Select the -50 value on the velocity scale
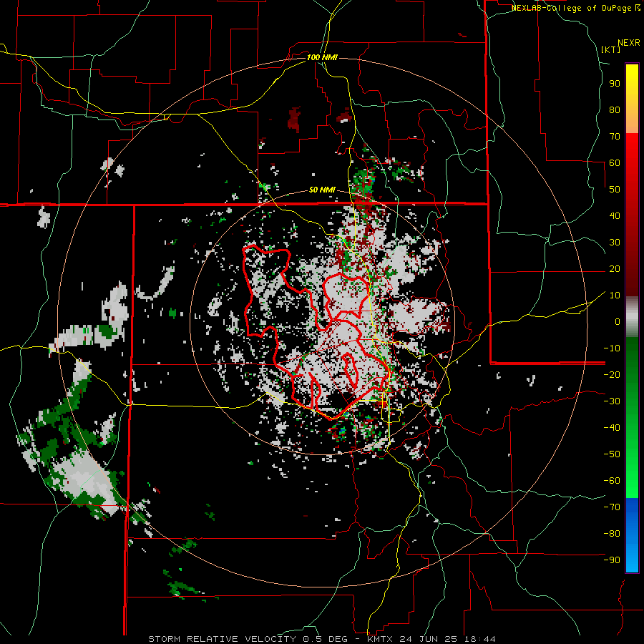This screenshot has width=644, height=644. point(612,454)
